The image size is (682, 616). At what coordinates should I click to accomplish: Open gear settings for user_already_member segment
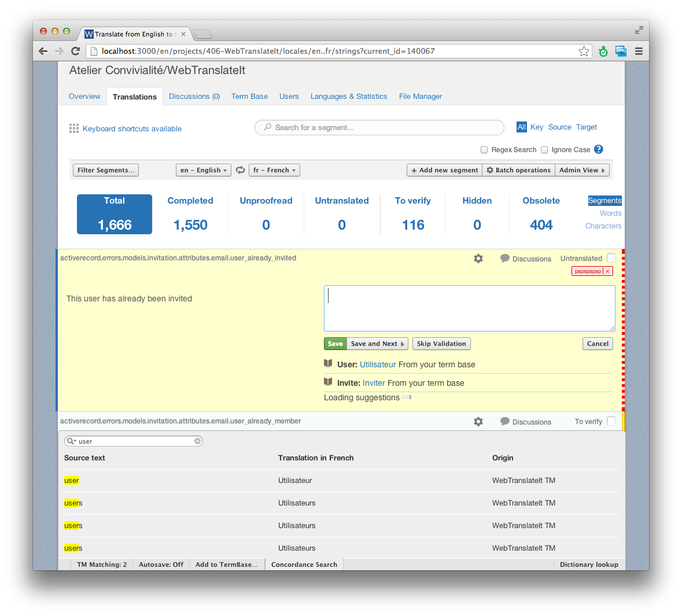(x=478, y=422)
